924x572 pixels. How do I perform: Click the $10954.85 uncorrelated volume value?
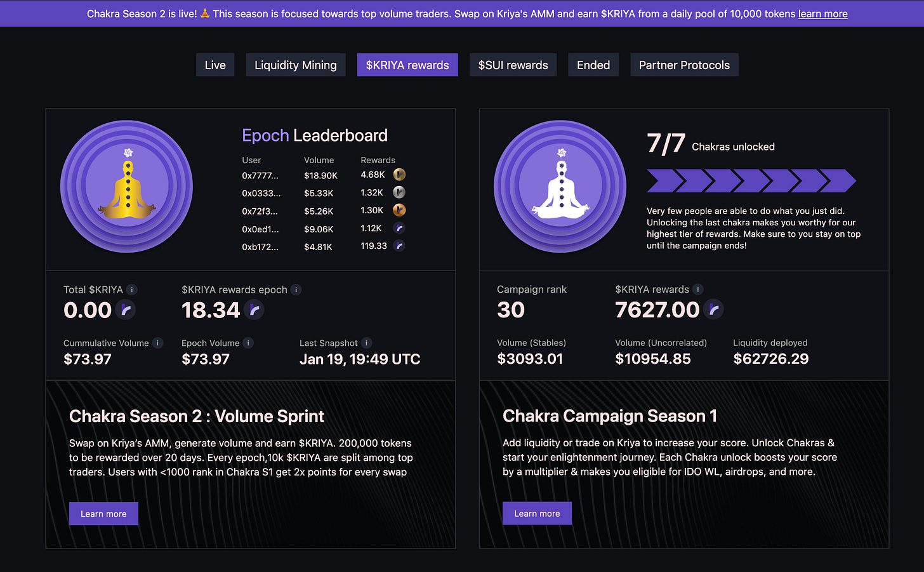pyautogui.click(x=653, y=359)
